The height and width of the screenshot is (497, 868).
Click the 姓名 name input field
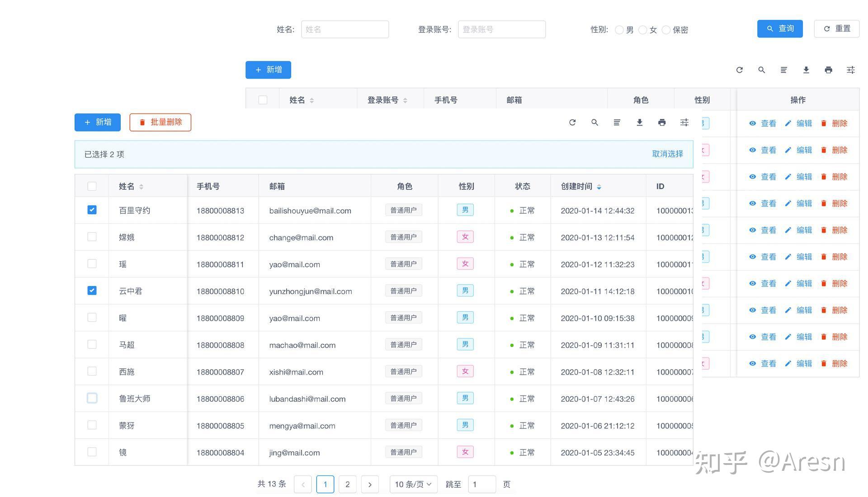(x=345, y=29)
